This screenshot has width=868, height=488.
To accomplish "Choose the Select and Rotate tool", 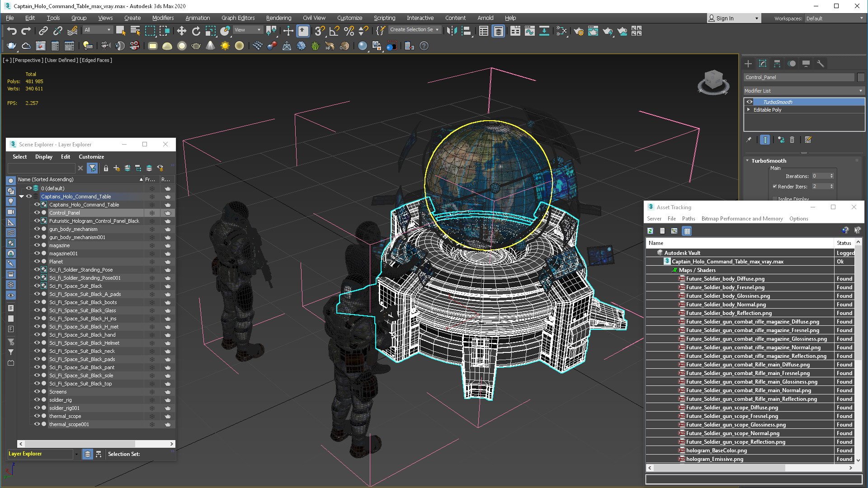I will click(196, 31).
